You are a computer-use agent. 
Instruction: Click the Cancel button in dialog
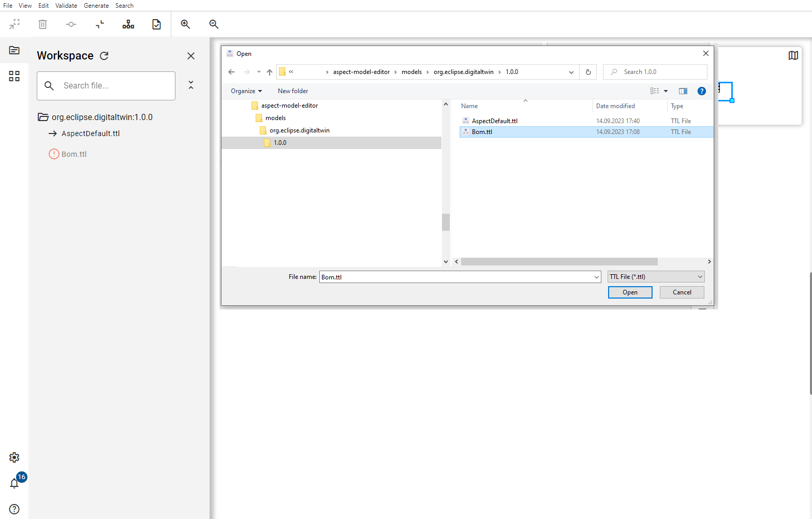(682, 292)
